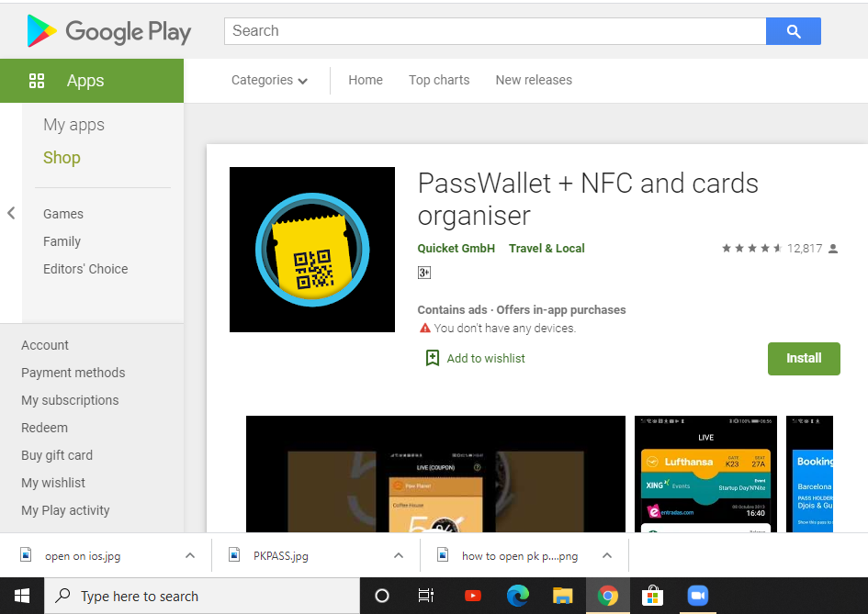Click the blue search magnifier button
Image resolution: width=868 pixels, height=614 pixels.
(793, 31)
